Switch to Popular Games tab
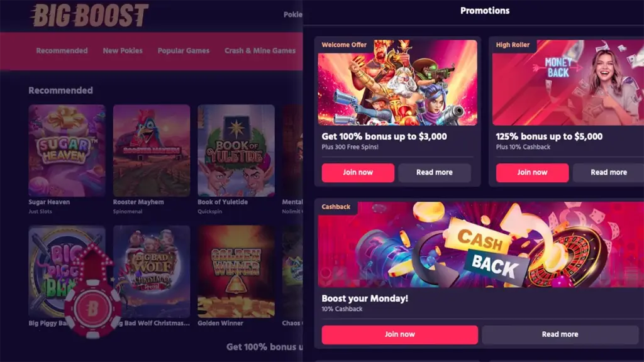This screenshot has height=362, width=644. 184,50
